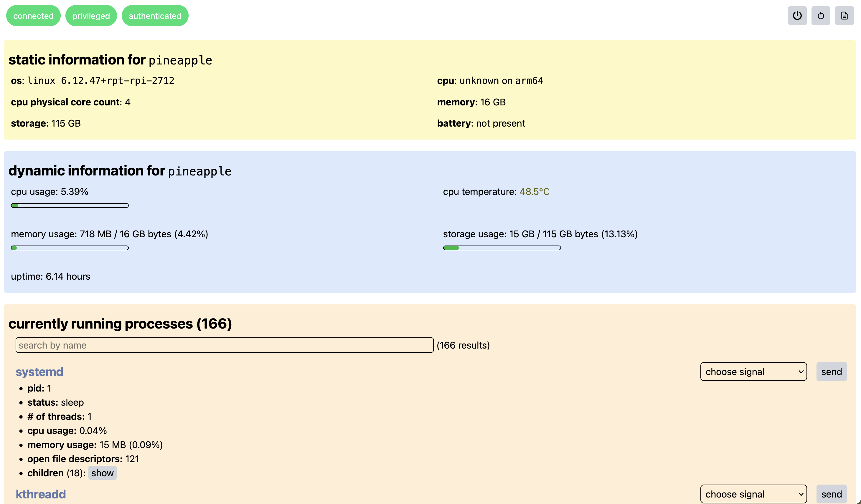Click the power off icon button

point(797,16)
